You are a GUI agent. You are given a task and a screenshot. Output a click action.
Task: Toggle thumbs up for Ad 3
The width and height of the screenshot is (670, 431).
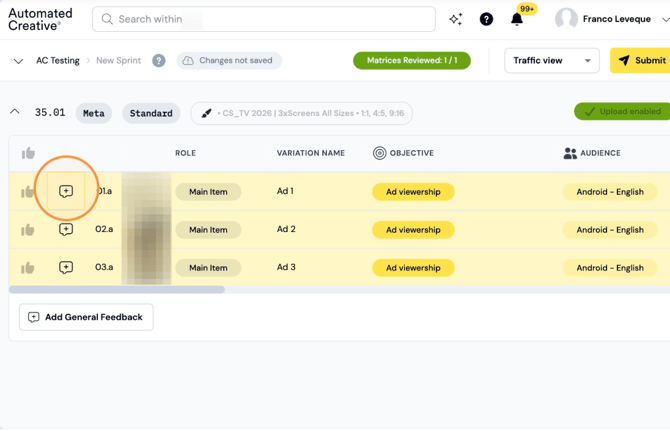click(28, 268)
